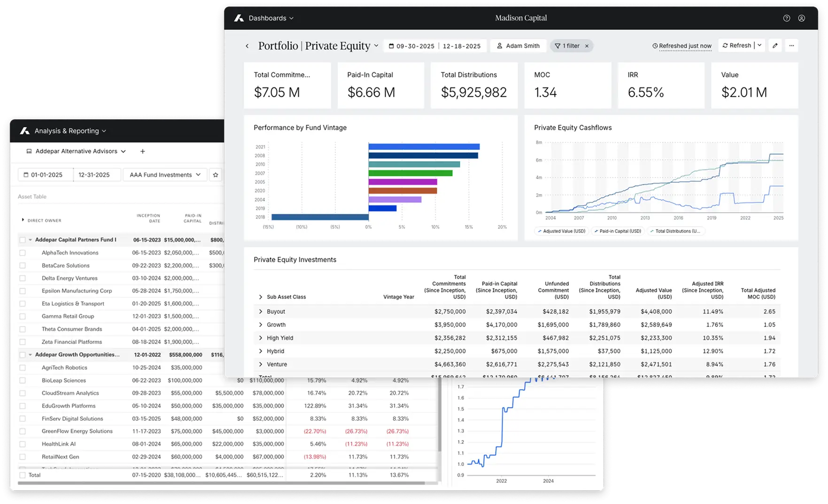This screenshot has width=828, height=504.
Task: Open the more options ellipsis menu
Action: (x=792, y=46)
